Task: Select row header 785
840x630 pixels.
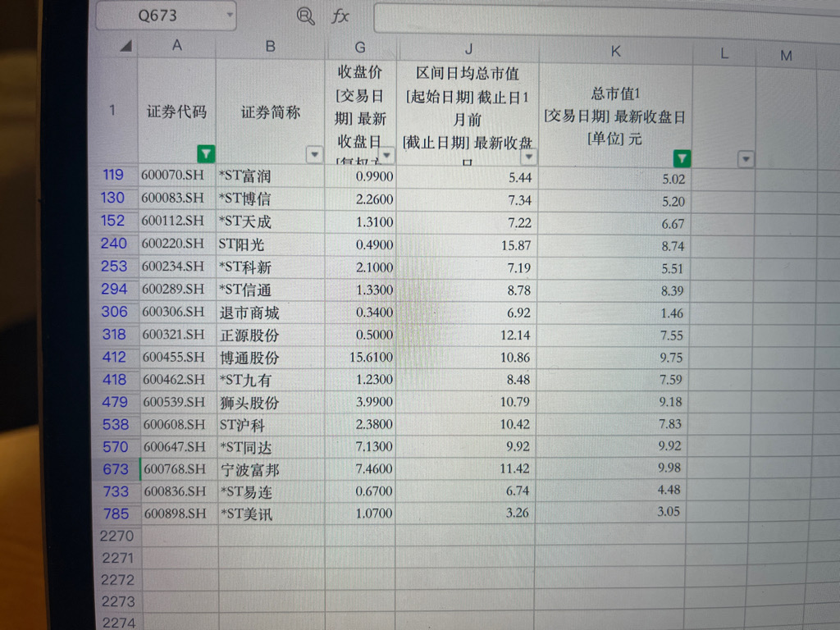Action: (116, 514)
